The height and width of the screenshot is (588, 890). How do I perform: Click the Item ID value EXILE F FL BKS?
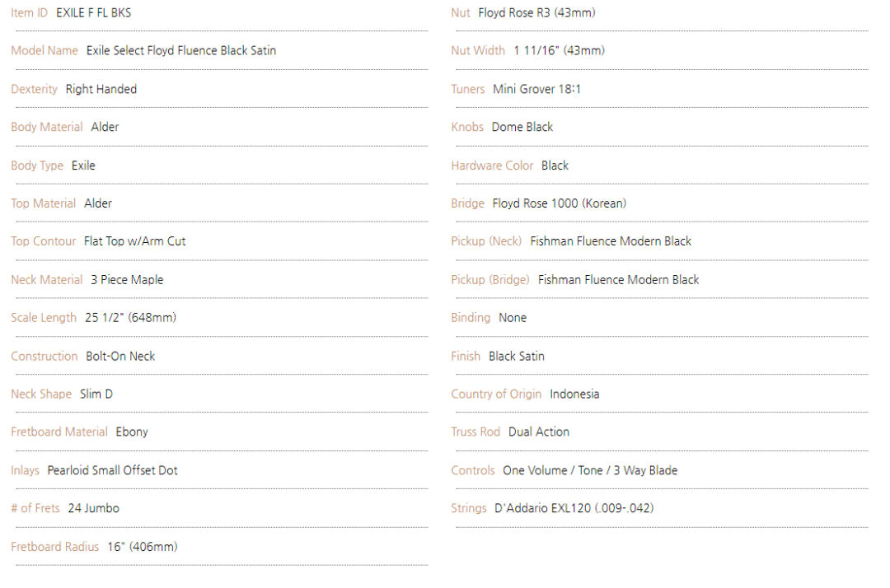point(93,12)
